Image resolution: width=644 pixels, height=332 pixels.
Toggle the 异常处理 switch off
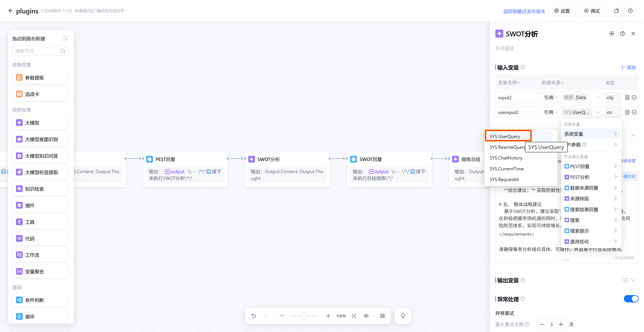[x=631, y=299]
